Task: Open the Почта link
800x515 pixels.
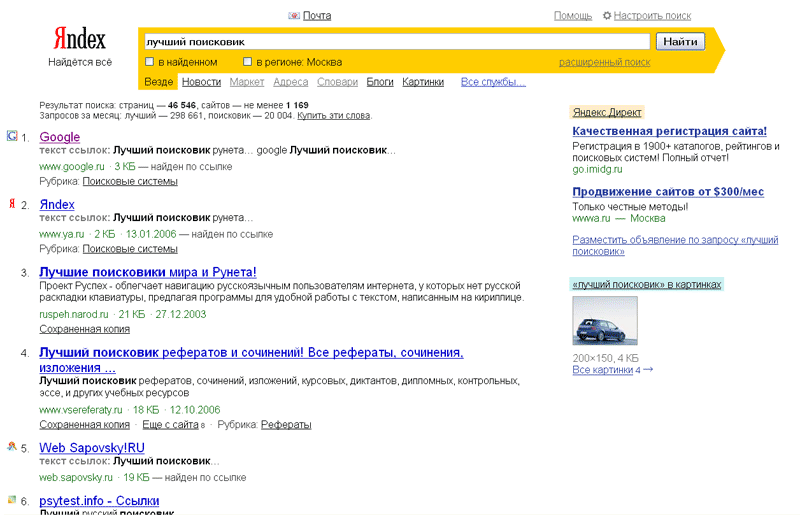Action: click(317, 16)
